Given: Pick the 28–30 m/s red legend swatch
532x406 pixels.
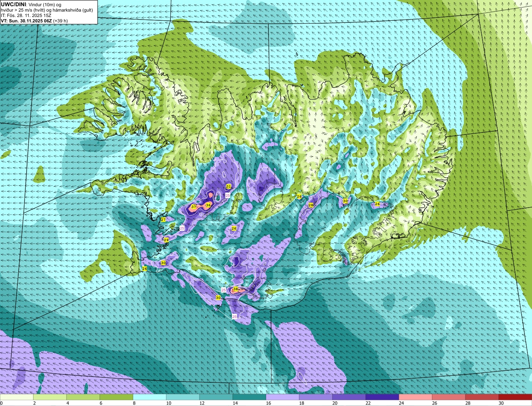Looking at the screenshot, I should coord(482,397).
